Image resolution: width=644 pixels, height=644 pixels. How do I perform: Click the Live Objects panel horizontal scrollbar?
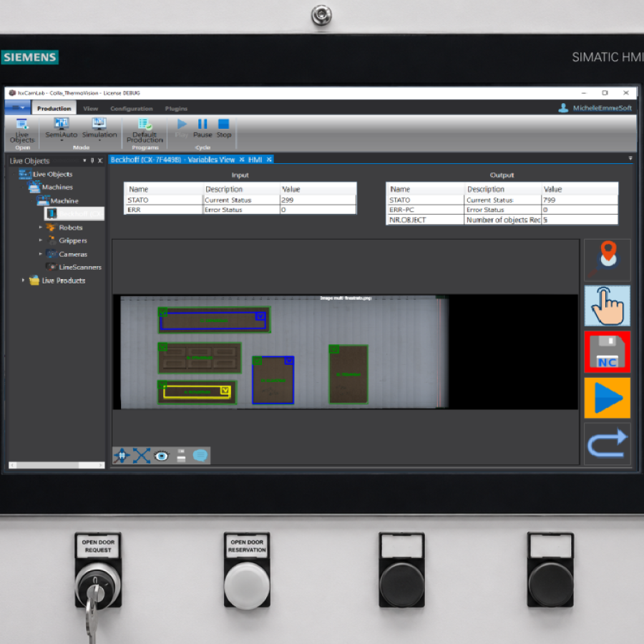[57, 465]
